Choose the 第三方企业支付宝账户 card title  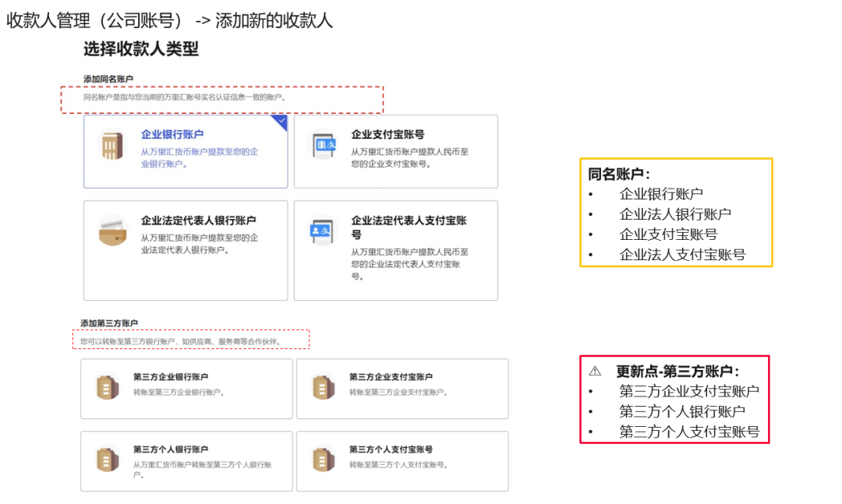click(391, 377)
